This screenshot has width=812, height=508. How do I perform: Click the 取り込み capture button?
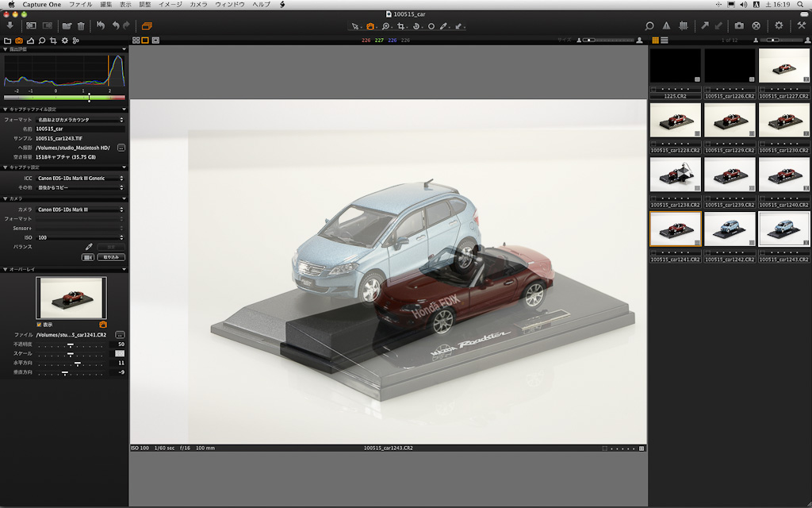pos(110,257)
